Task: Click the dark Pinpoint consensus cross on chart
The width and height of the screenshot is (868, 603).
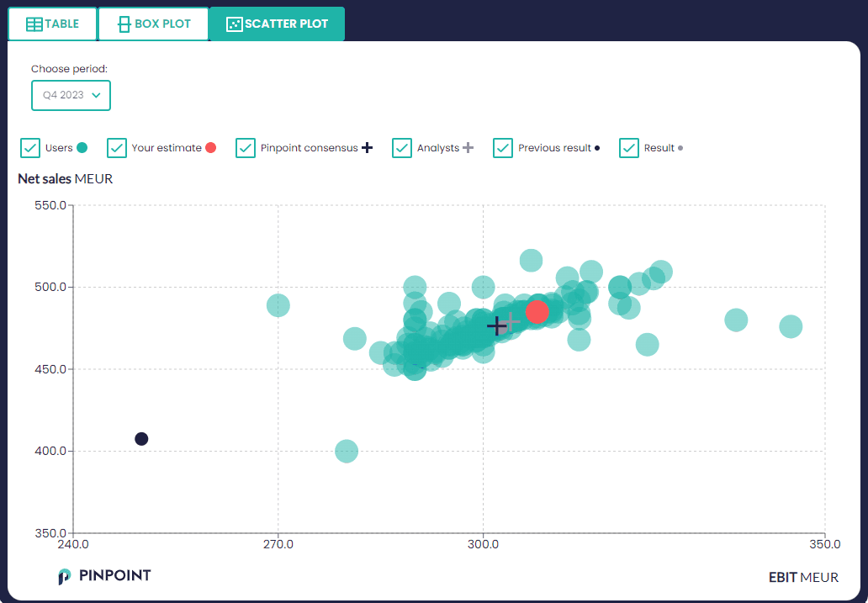Action: tap(497, 325)
